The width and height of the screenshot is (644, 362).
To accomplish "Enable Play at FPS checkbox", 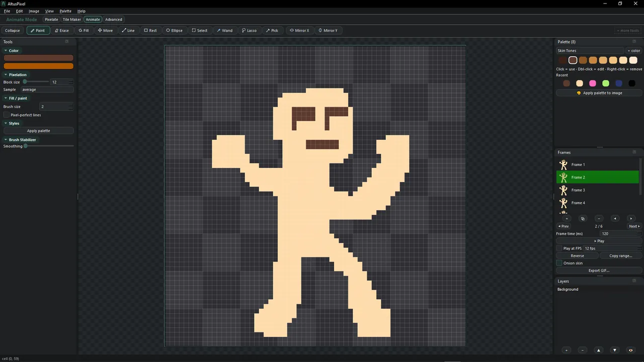I will pyautogui.click(x=559, y=248).
